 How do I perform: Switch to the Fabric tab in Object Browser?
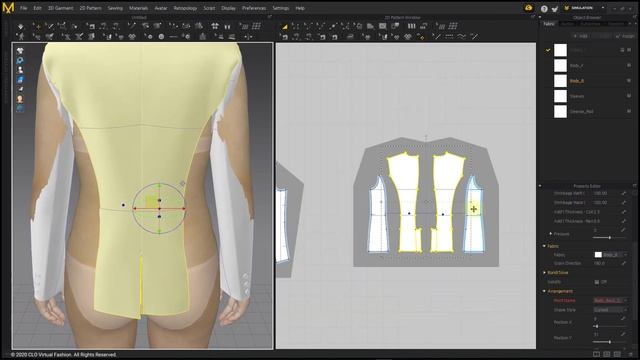pos(549,24)
